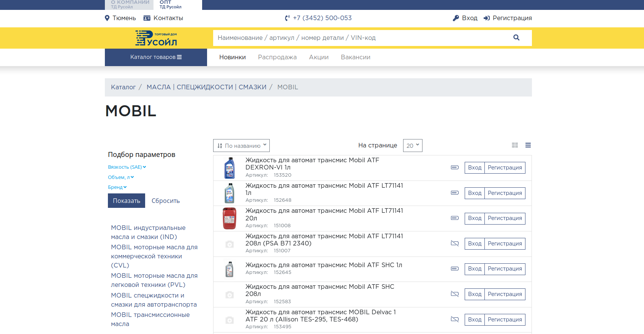
Task: Open the Контакты link
Action: coord(168,18)
